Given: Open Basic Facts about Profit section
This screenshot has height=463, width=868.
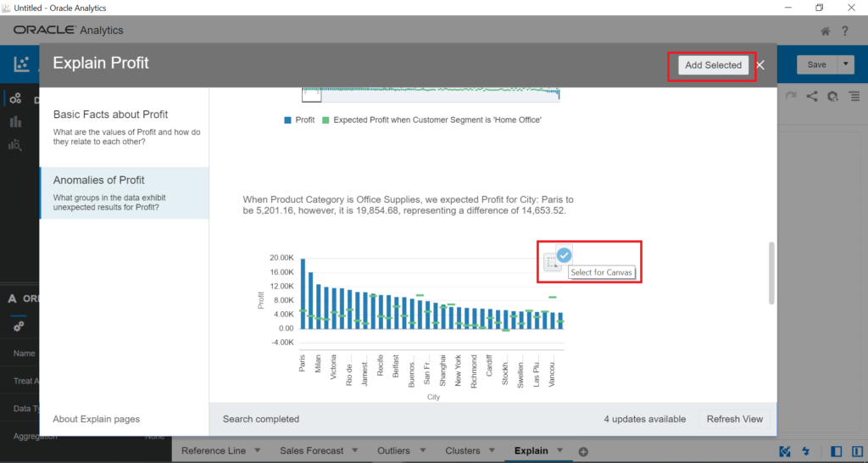Looking at the screenshot, I should pyautogui.click(x=125, y=127).
